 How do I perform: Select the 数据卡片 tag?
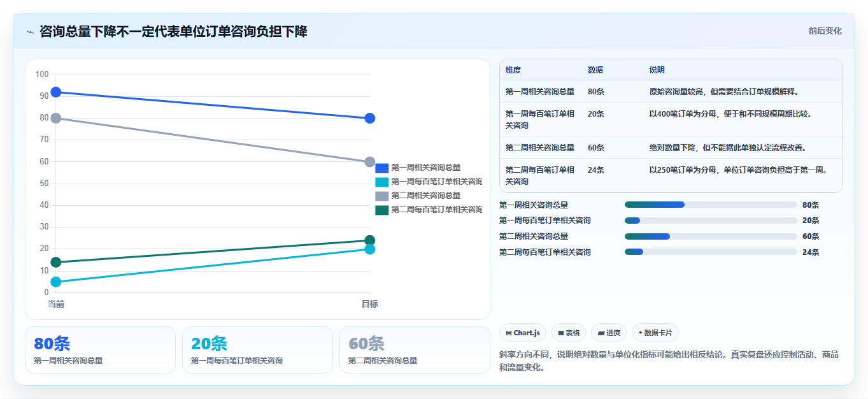click(655, 333)
